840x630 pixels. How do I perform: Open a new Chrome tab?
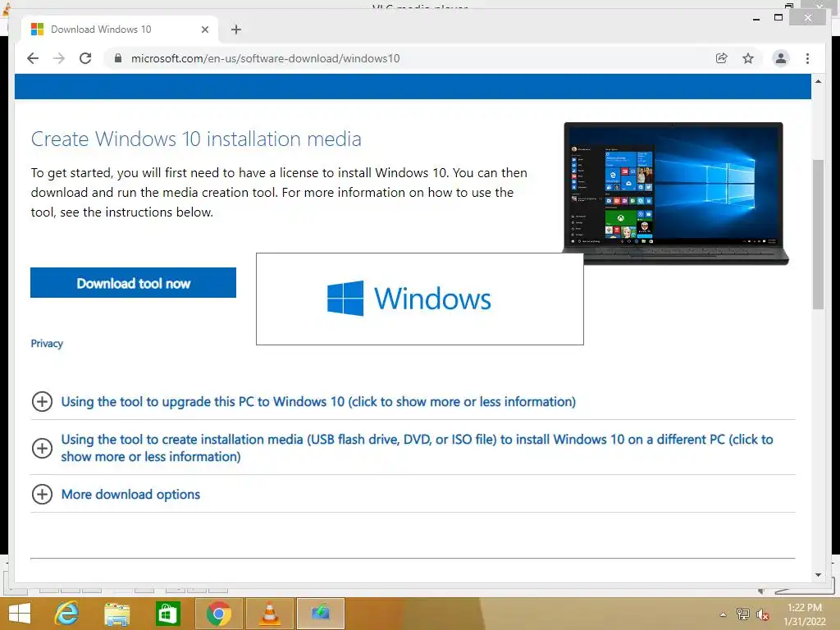236,30
